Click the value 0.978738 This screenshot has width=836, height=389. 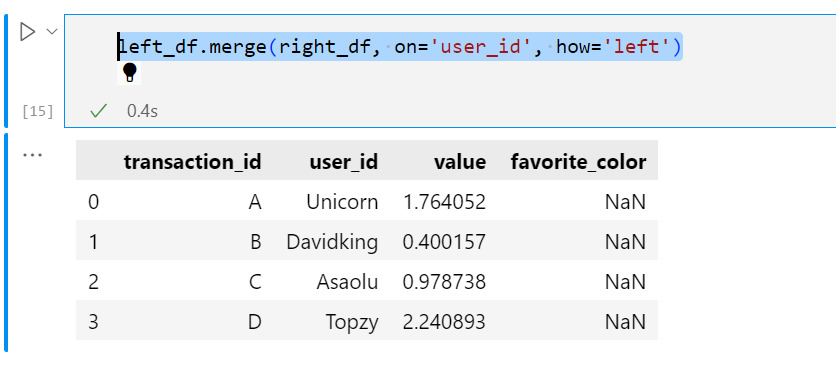point(444,282)
